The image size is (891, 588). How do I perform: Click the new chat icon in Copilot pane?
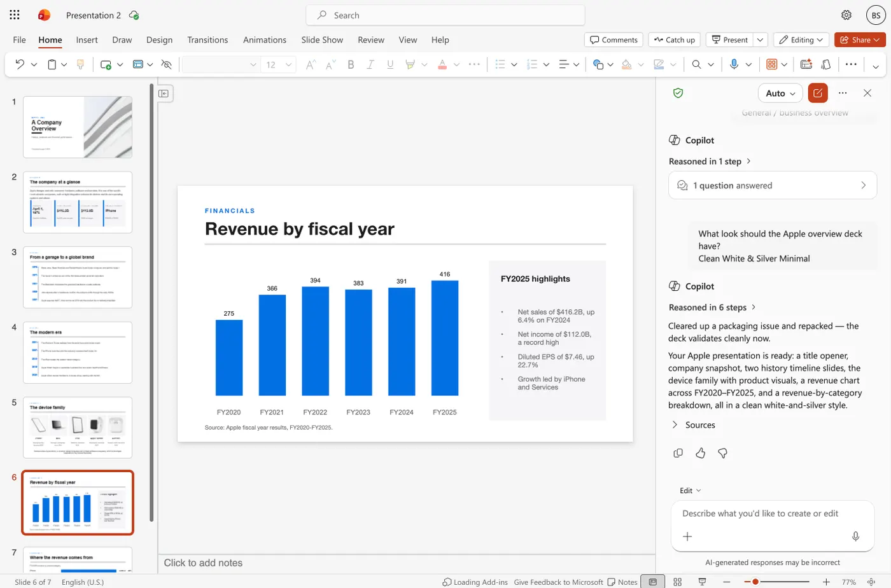coord(818,93)
